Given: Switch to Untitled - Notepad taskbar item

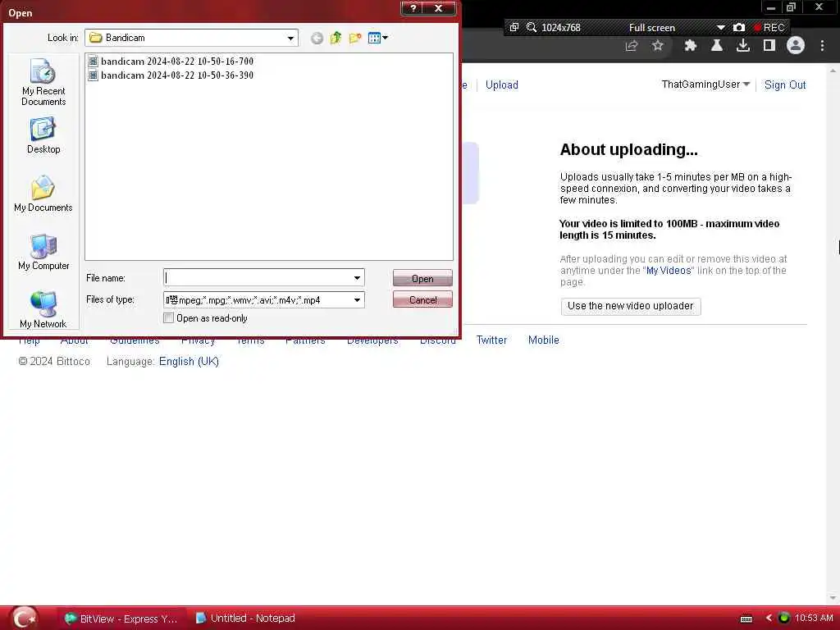Looking at the screenshot, I should (x=245, y=619).
